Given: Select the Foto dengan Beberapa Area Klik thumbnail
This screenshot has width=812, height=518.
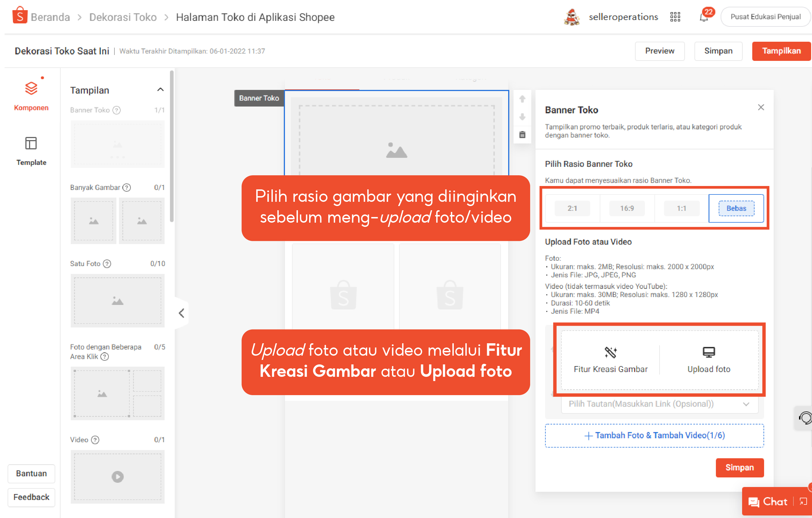Looking at the screenshot, I should [117, 393].
